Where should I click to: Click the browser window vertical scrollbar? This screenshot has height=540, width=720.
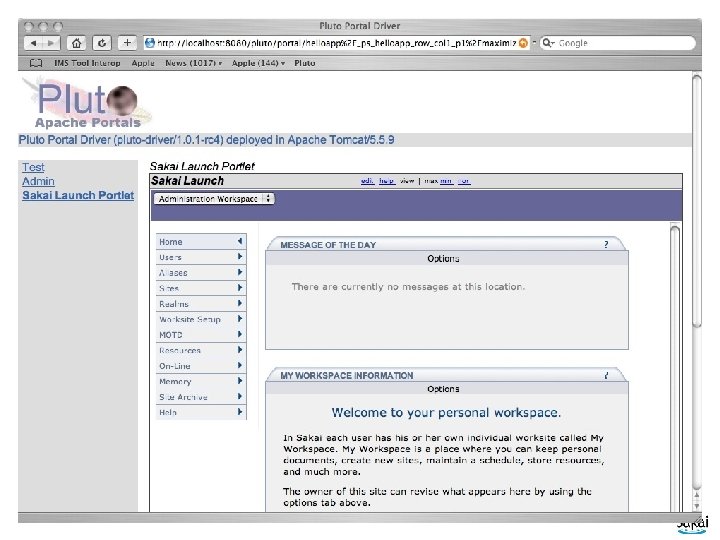tap(697, 202)
